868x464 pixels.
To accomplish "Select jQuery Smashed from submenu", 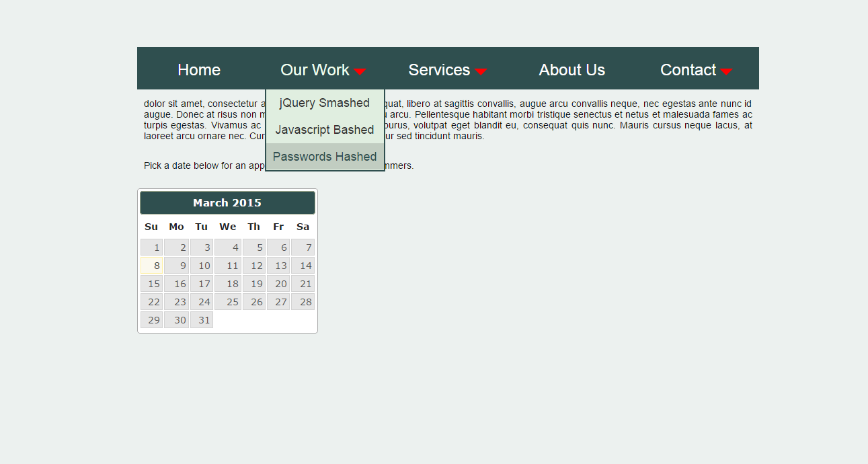I will (x=325, y=103).
